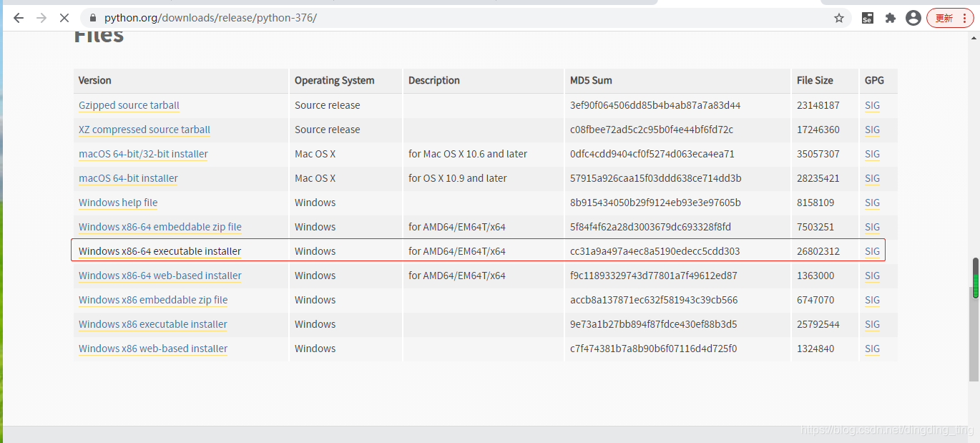Select MD5 cc31a9a497a4ec8a5190edecc5cdd303
980x443 pixels.
pyautogui.click(x=655, y=251)
